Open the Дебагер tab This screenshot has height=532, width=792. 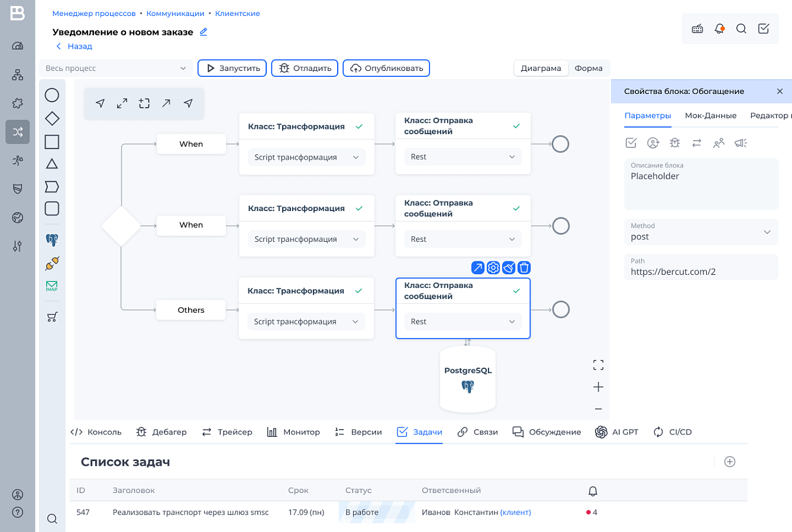coord(161,432)
